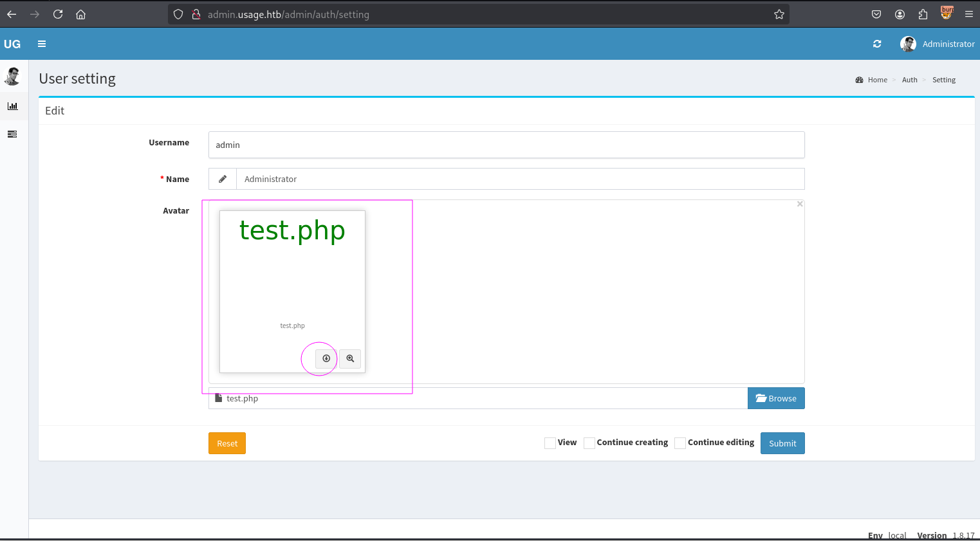Toggle the Continue editing checkbox
980x541 pixels.
tap(680, 443)
